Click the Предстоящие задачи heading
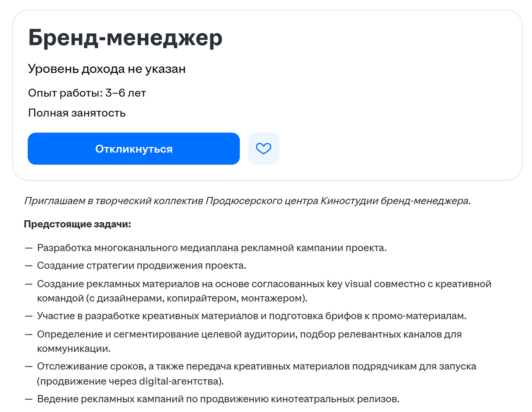This screenshot has width=532, height=412. (x=77, y=224)
